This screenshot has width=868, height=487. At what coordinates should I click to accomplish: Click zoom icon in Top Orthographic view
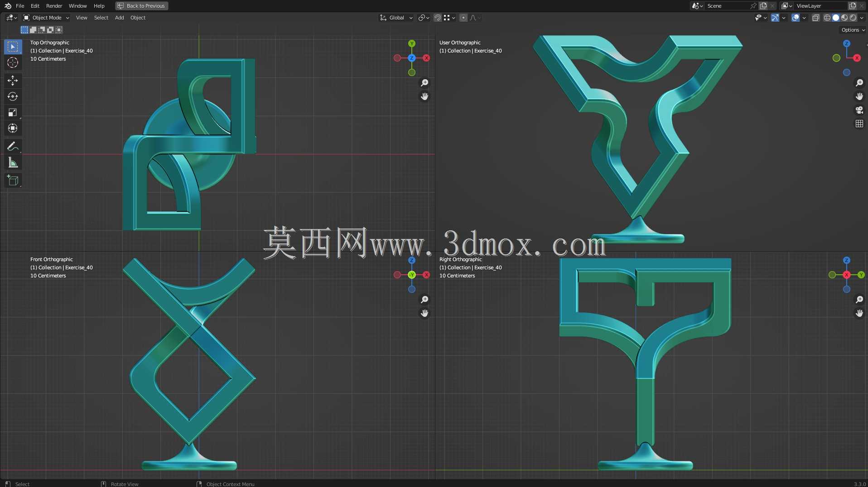point(424,83)
